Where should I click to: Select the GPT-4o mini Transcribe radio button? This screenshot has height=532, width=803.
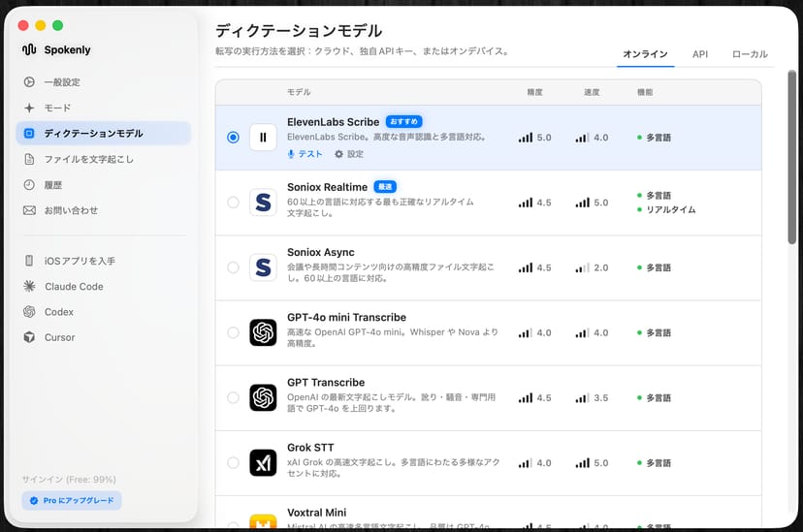pos(233,332)
